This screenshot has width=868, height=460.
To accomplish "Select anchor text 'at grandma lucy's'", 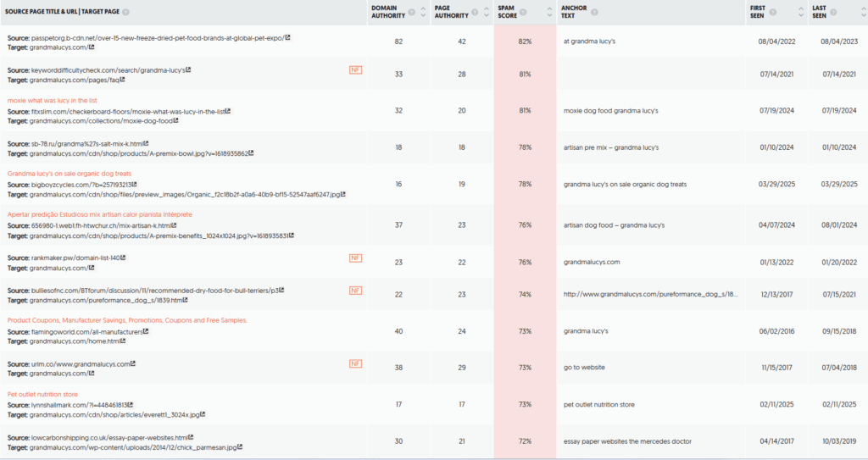I will [589, 42].
